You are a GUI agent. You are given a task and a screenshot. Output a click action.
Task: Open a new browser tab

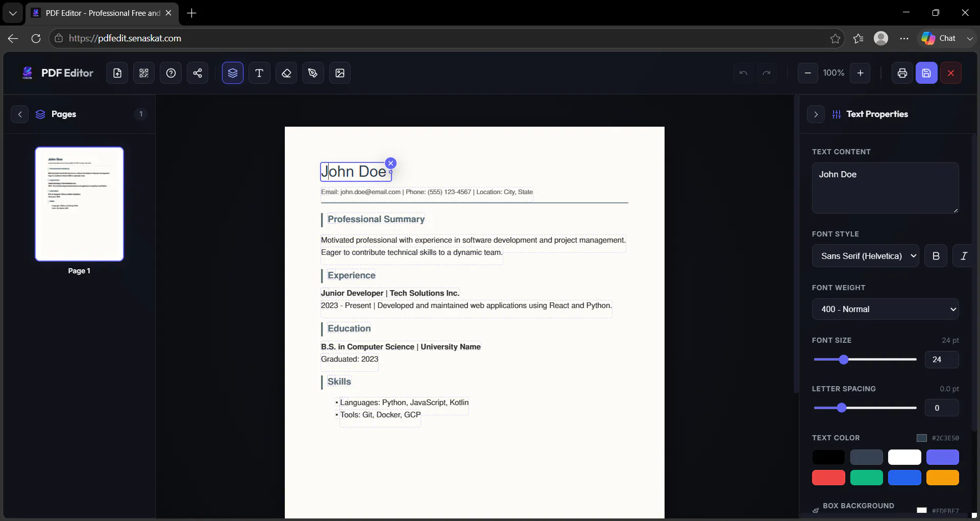[x=192, y=13]
